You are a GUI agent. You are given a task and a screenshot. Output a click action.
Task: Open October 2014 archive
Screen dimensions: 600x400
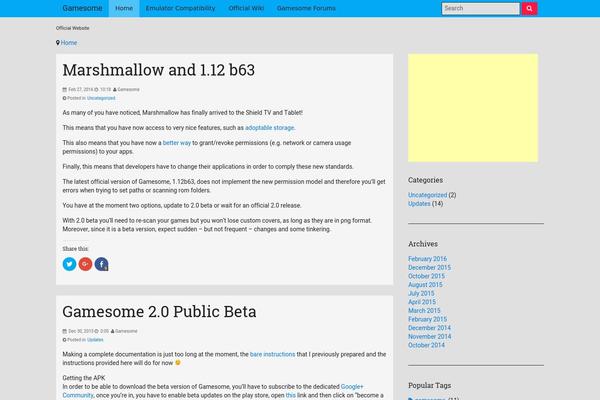coord(426,345)
